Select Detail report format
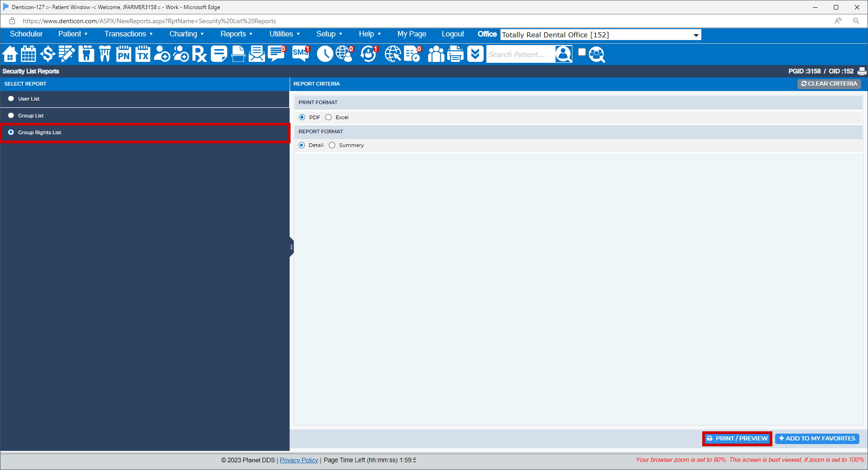868x470 pixels. coord(301,145)
